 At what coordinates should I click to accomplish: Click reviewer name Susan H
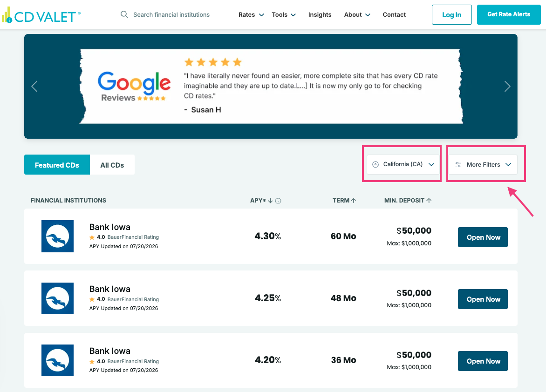click(206, 110)
